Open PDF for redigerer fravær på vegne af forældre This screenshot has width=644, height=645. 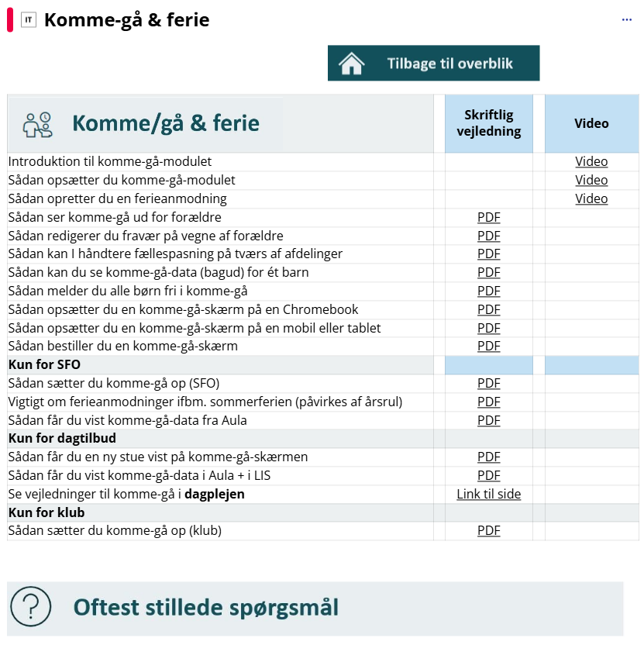pyautogui.click(x=488, y=236)
